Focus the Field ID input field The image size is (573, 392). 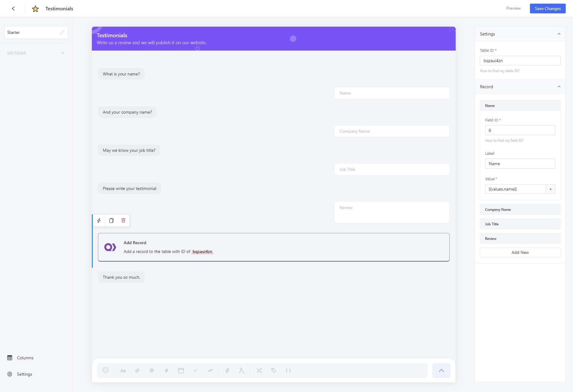coord(520,130)
